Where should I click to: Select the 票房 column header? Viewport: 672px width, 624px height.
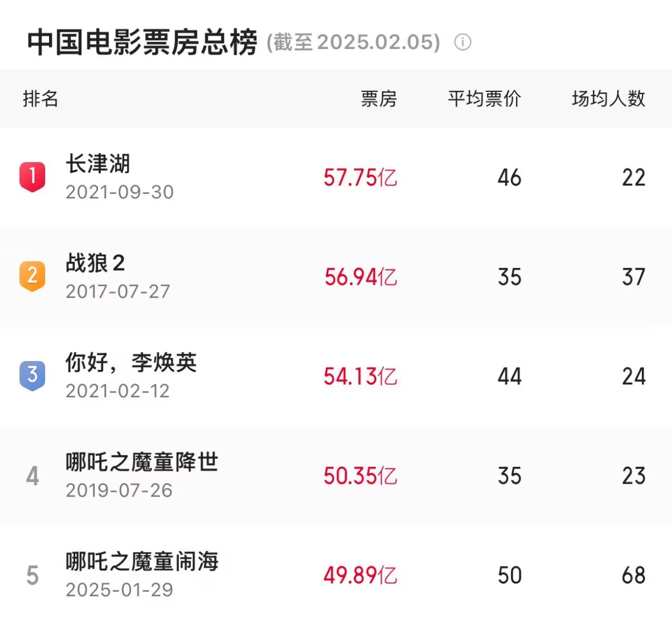click(x=378, y=99)
